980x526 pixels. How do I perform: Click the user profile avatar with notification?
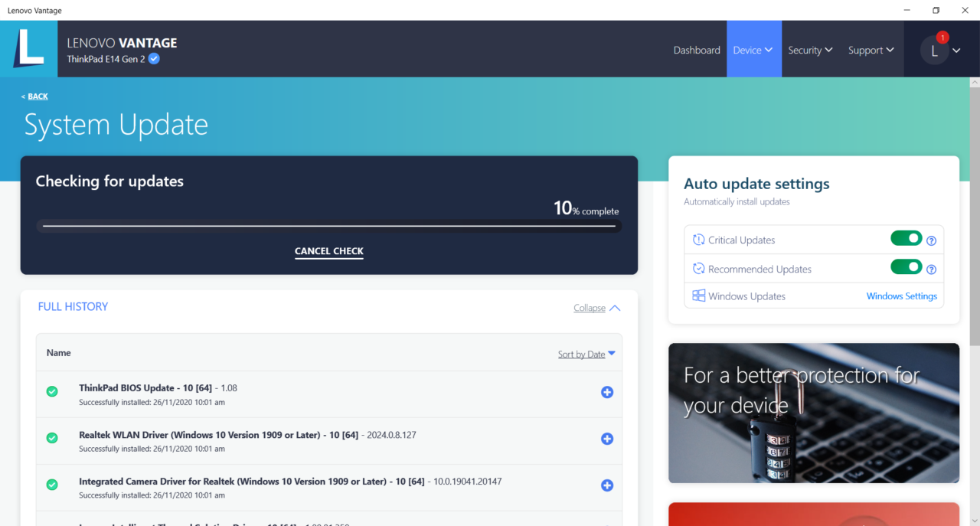click(x=934, y=51)
